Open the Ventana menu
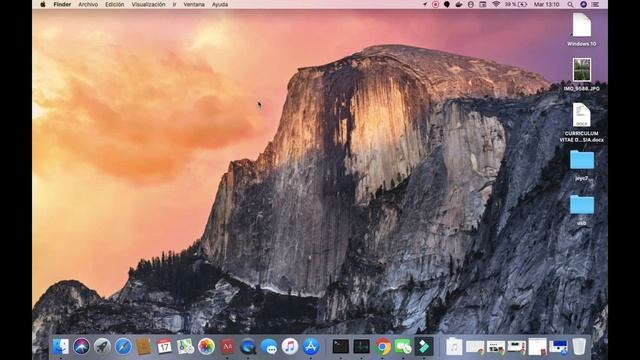 pos(194,4)
